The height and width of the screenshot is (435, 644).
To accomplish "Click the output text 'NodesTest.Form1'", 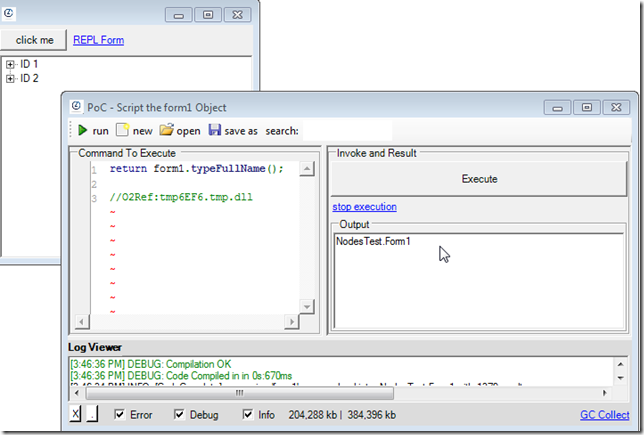I will (x=373, y=241).
